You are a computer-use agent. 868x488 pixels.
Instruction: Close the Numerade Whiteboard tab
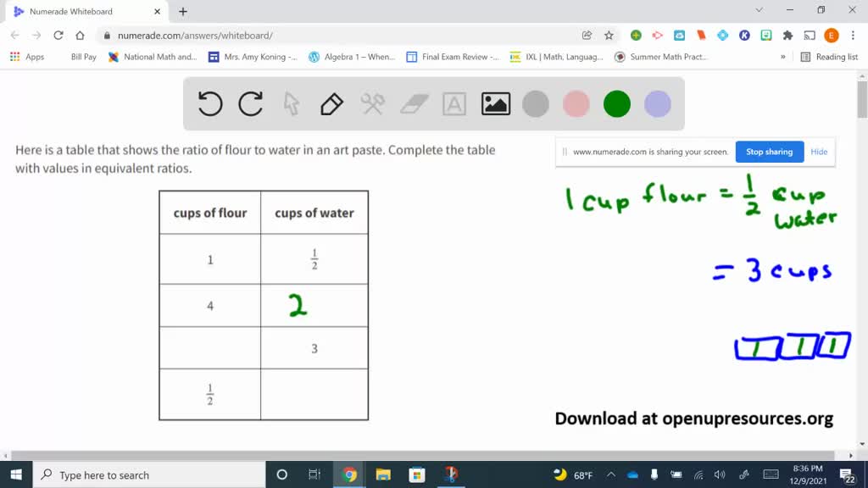coord(157,12)
